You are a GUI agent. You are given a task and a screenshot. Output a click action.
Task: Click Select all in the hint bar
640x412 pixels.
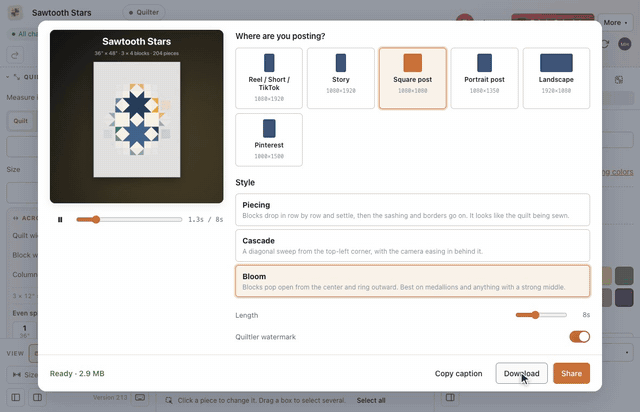(371, 401)
